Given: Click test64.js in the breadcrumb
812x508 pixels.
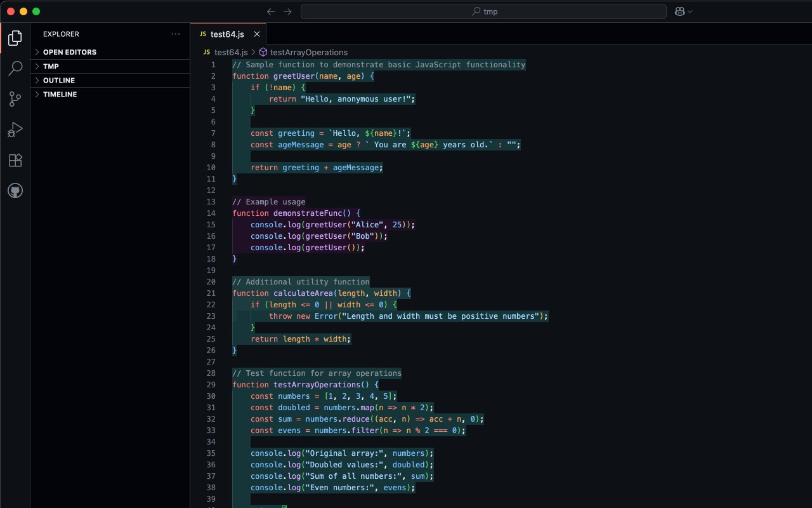Looking at the screenshot, I should pyautogui.click(x=230, y=52).
